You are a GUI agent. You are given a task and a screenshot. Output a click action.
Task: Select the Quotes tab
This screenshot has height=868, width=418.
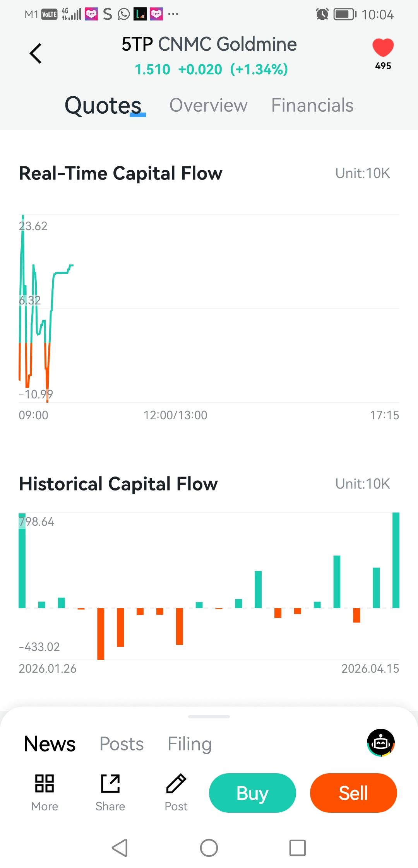click(x=103, y=105)
